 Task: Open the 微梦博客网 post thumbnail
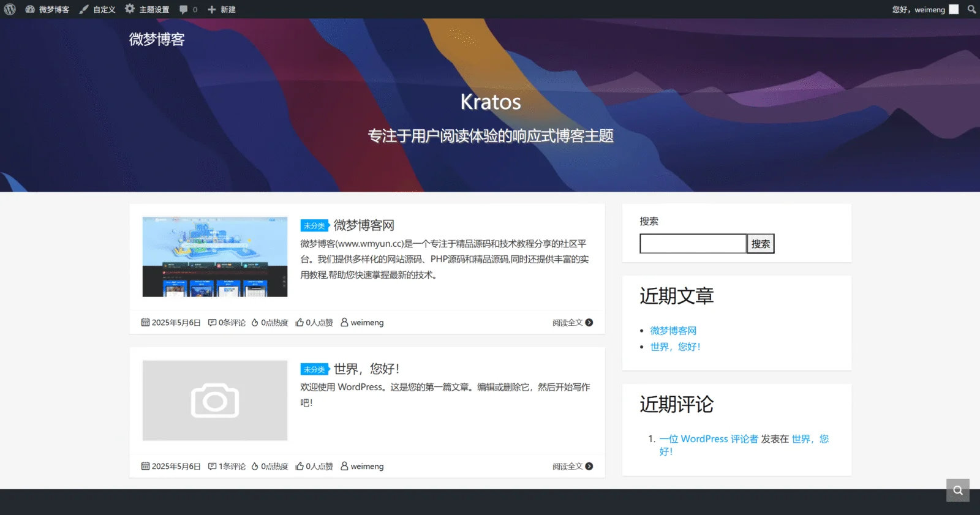tap(215, 257)
